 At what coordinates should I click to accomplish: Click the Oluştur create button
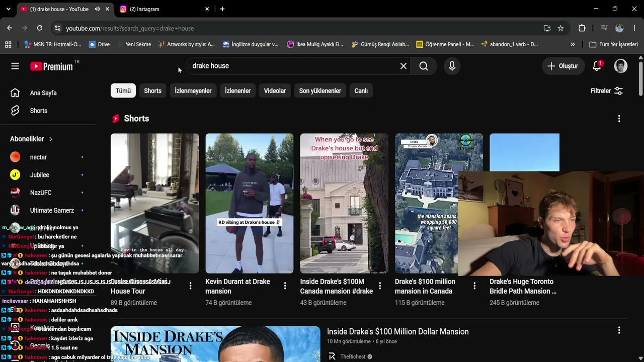(x=562, y=66)
